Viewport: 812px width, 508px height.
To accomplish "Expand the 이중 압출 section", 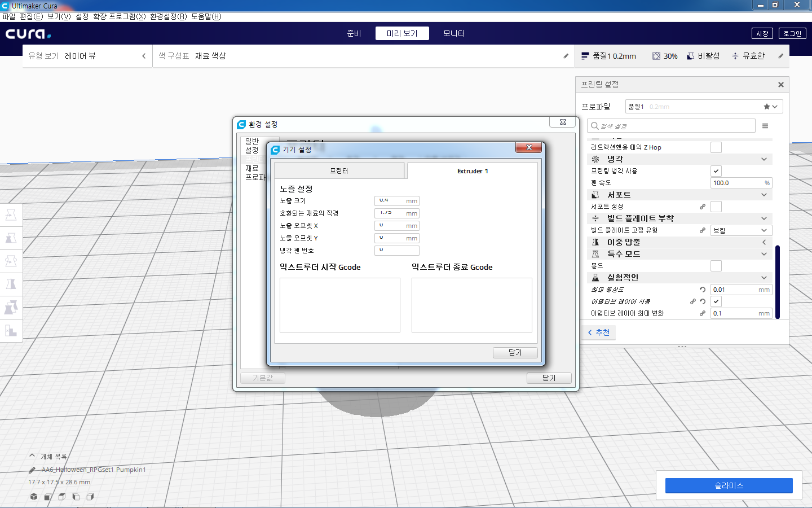I will (679, 242).
